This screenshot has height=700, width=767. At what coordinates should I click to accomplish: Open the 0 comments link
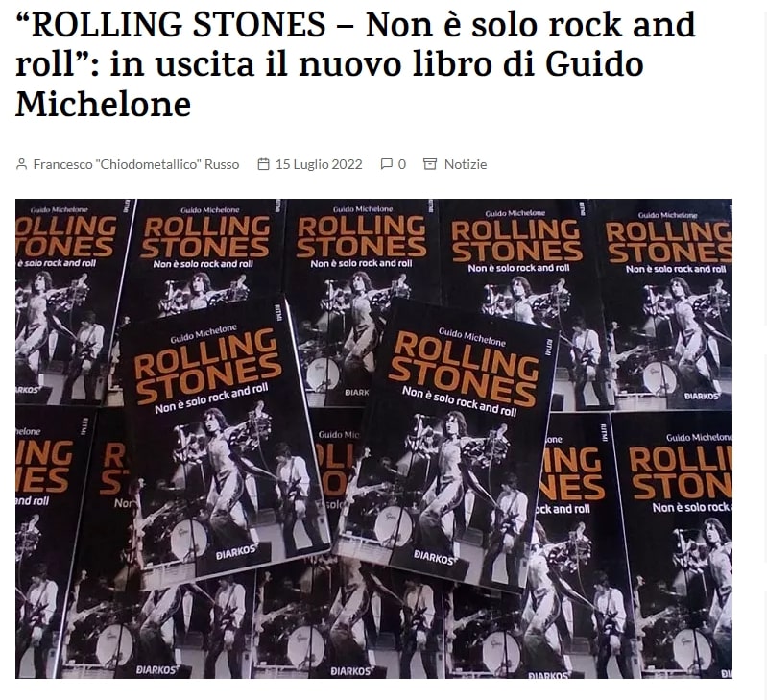point(402,164)
